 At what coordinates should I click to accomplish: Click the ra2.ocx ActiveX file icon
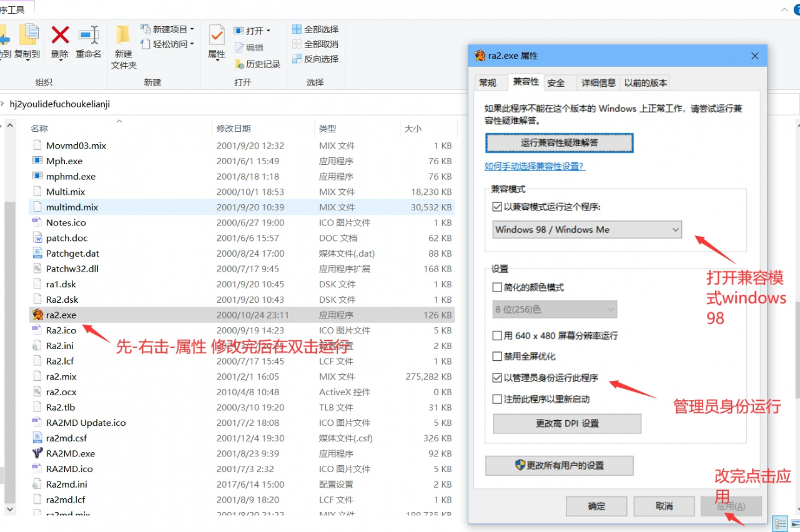coord(37,392)
